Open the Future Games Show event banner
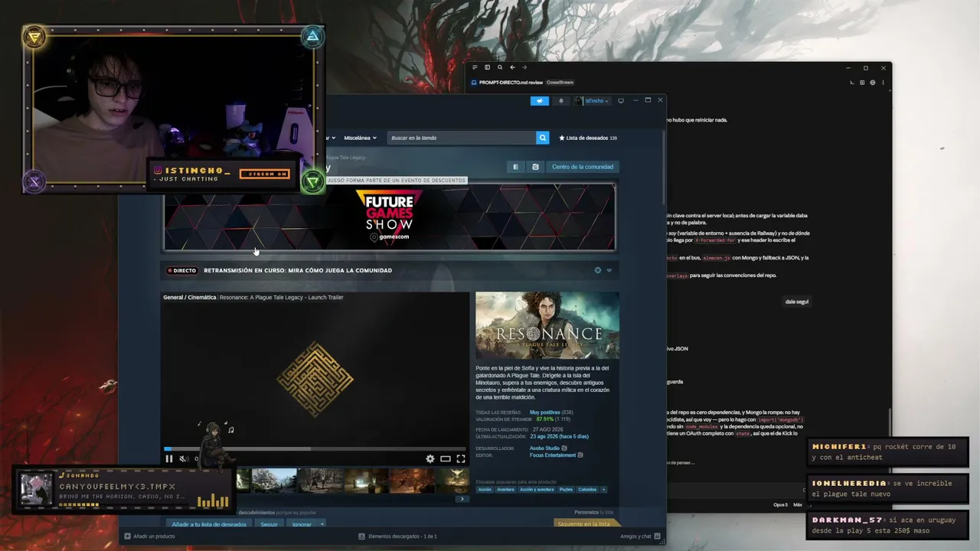This screenshot has height=551, width=980. [389, 217]
